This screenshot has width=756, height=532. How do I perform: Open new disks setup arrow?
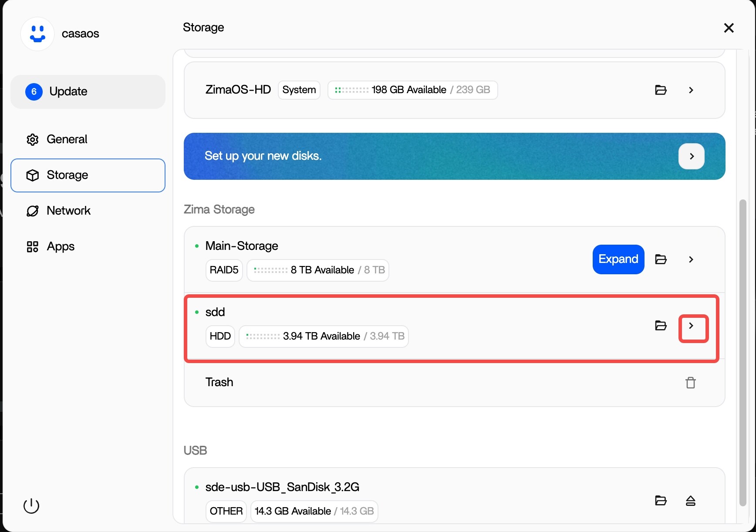(x=691, y=156)
